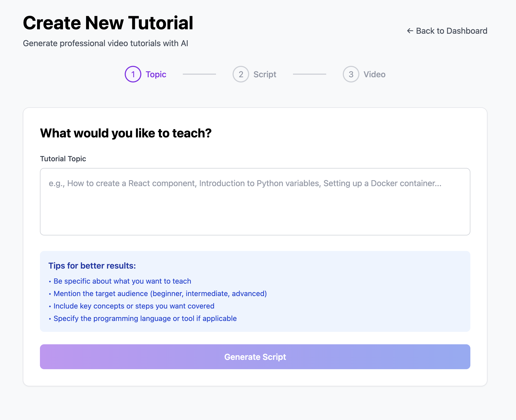Screen dimensions: 516x420
Task: Click the step 1 circle icon
Action: point(133,74)
